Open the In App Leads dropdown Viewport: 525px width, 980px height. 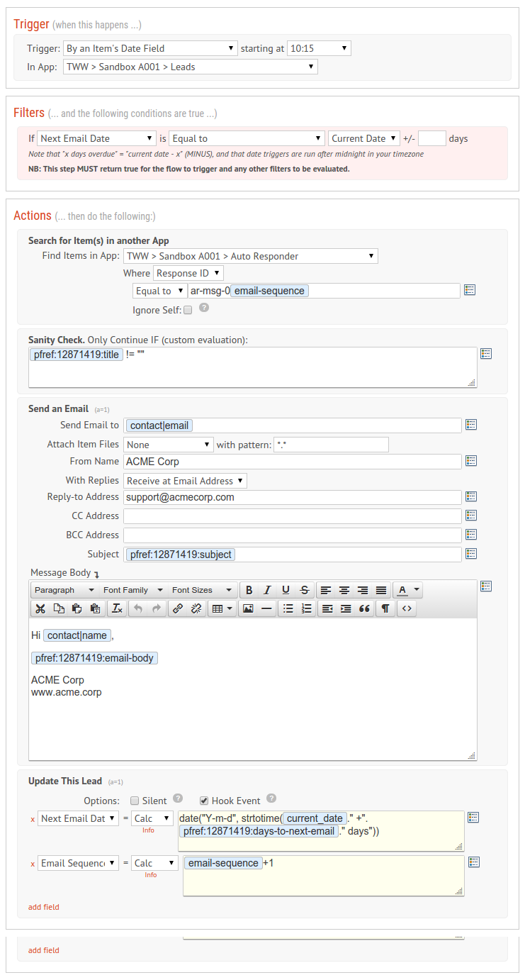tap(190, 67)
